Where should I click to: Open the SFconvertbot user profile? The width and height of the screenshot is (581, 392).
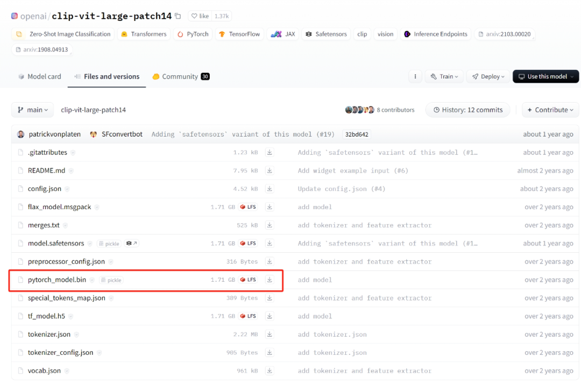[x=122, y=134]
